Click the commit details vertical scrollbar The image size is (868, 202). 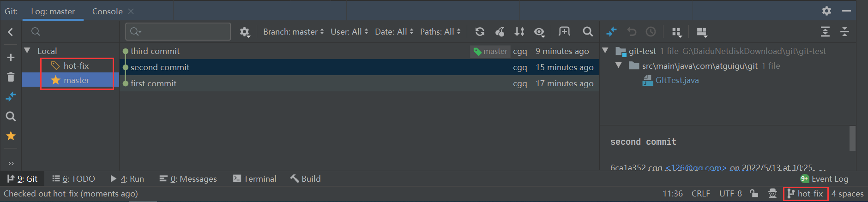tap(852, 138)
